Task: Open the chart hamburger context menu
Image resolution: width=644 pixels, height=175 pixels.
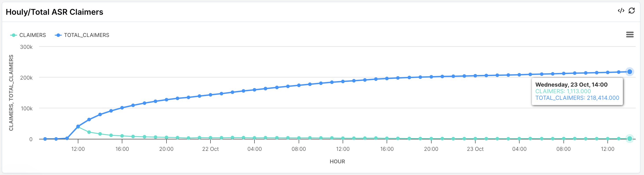Action: pyautogui.click(x=630, y=35)
